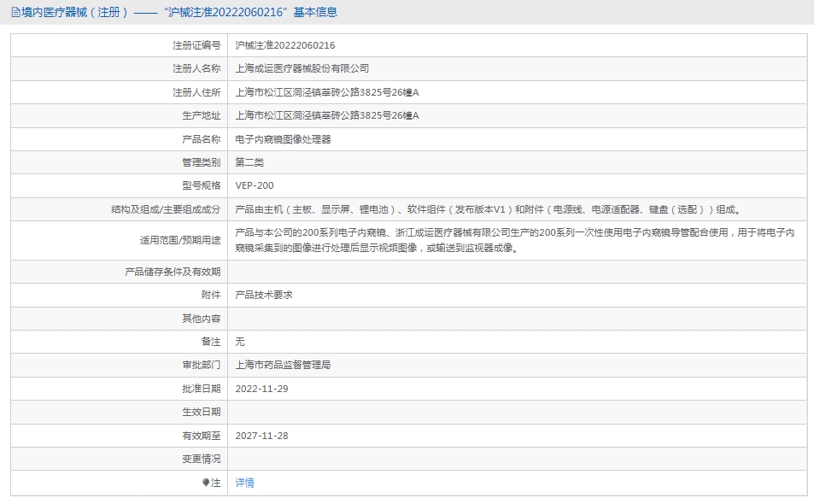Viewport: 814px width, 504px height.
Task: Click the label 批准日期
Action: coord(201,389)
